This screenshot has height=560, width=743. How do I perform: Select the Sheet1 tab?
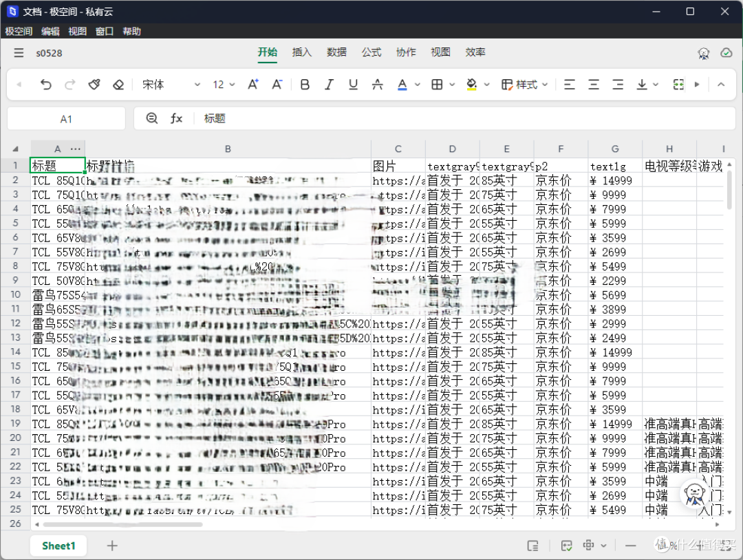(58, 546)
